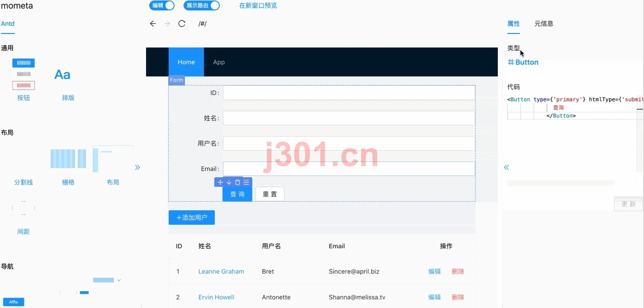Screen dimensions: 644x308
Task: Click the forward arrow navigation icon
Action: point(167,24)
